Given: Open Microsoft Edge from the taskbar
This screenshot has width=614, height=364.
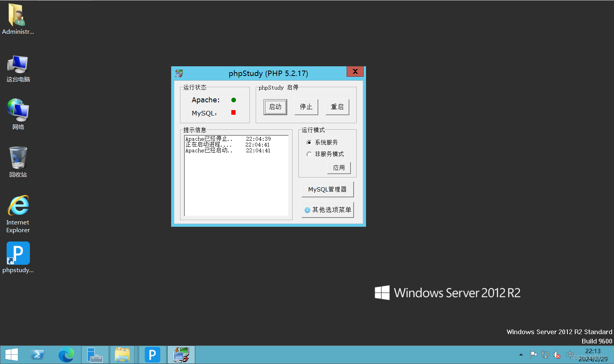Looking at the screenshot, I should point(66,355).
